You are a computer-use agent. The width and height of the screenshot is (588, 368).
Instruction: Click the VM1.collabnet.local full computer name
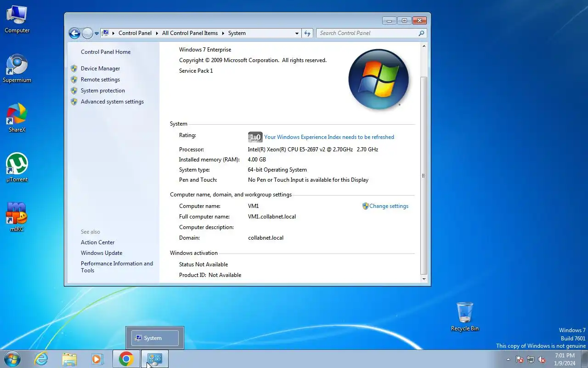click(x=272, y=217)
